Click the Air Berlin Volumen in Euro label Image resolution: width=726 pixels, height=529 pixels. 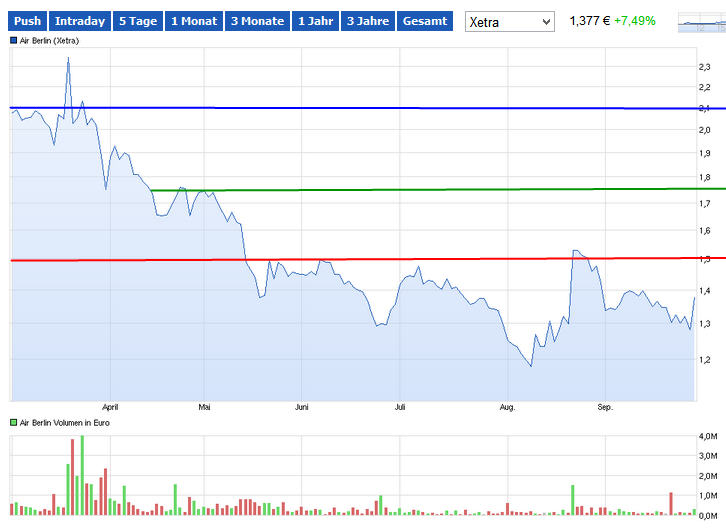tap(65, 423)
